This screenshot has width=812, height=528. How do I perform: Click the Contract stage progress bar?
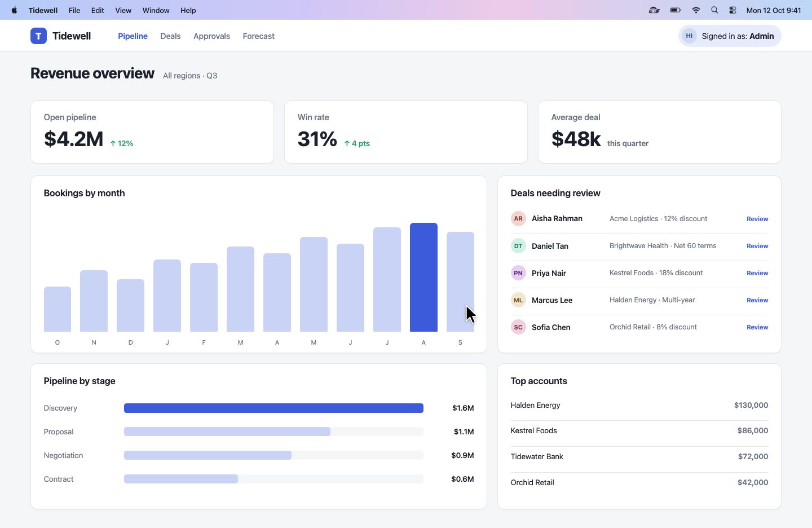(273, 479)
